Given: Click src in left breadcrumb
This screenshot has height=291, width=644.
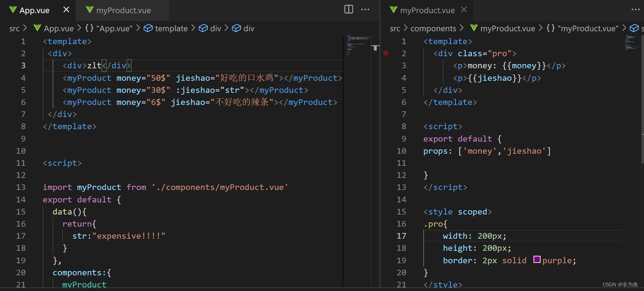Looking at the screenshot, I should coord(15,28).
